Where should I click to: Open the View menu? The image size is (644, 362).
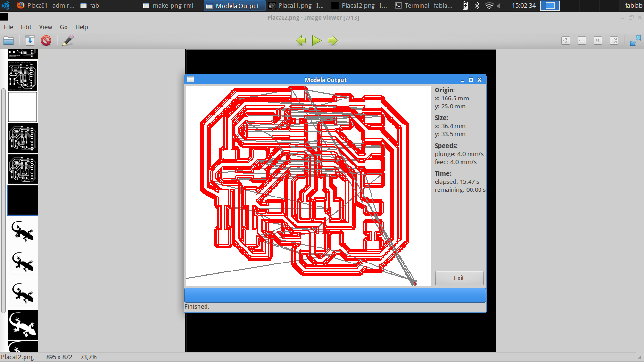point(46,27)
